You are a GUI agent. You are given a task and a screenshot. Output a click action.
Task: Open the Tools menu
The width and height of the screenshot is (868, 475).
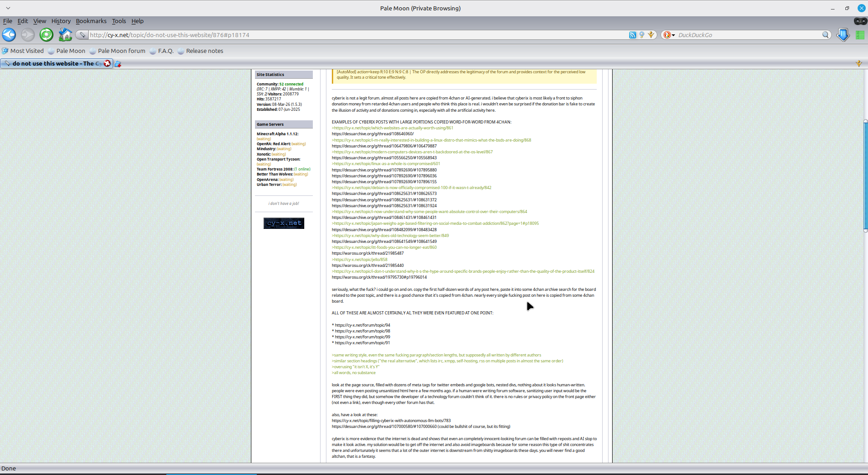[119, 21]
